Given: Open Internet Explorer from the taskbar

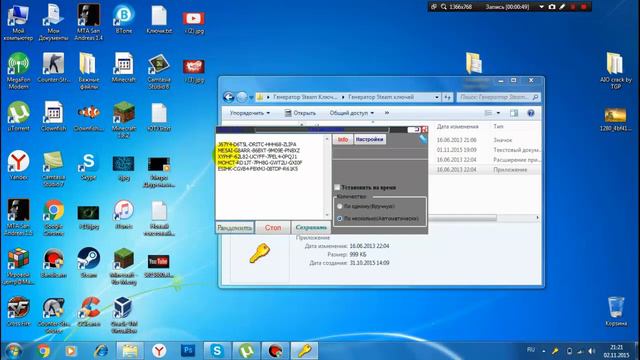Looking at the screenshot, I should click(x=100, y=351).
